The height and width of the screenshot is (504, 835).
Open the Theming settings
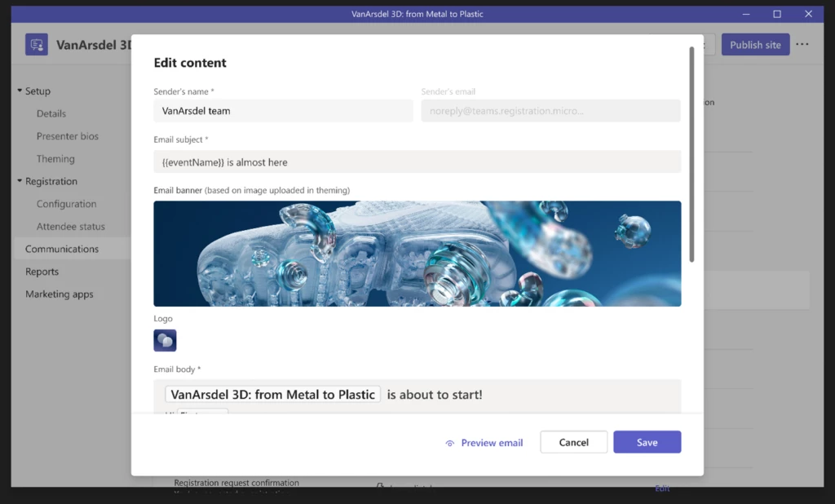pos(55,158)
